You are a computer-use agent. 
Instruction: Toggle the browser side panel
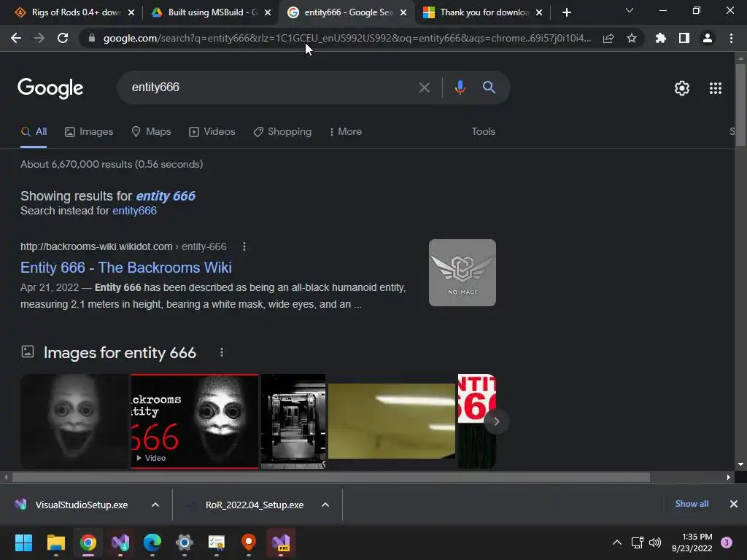point(684,38)
